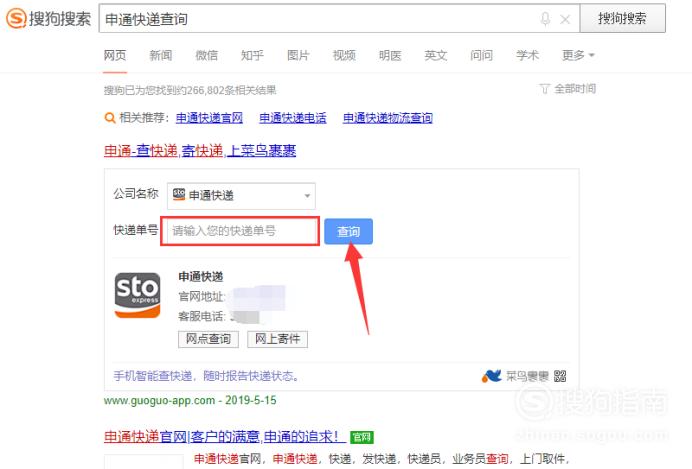Open the 全部时间 time filter
Viewport: 692px width, 469px height.
tap(575, 89)
